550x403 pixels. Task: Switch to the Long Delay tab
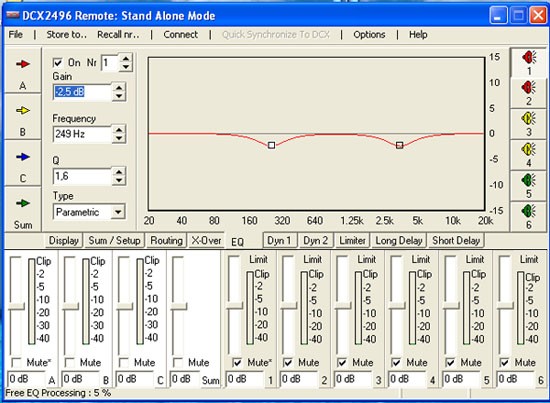399,241
